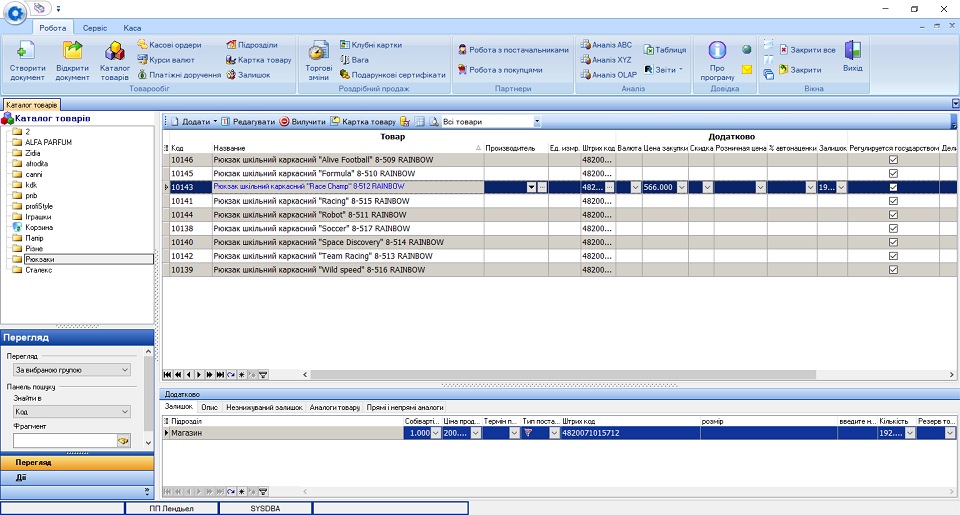960x515 pixels.
Task: Click the Вихід exit icon
Action: pyautogui.click(x=852, y=56)
